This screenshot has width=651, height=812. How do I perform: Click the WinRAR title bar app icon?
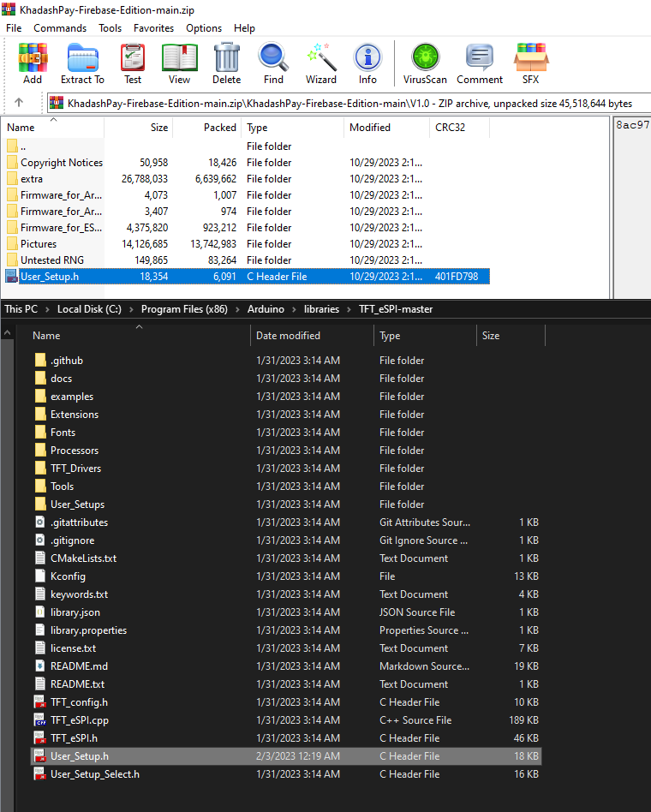(x=9, y=9)
